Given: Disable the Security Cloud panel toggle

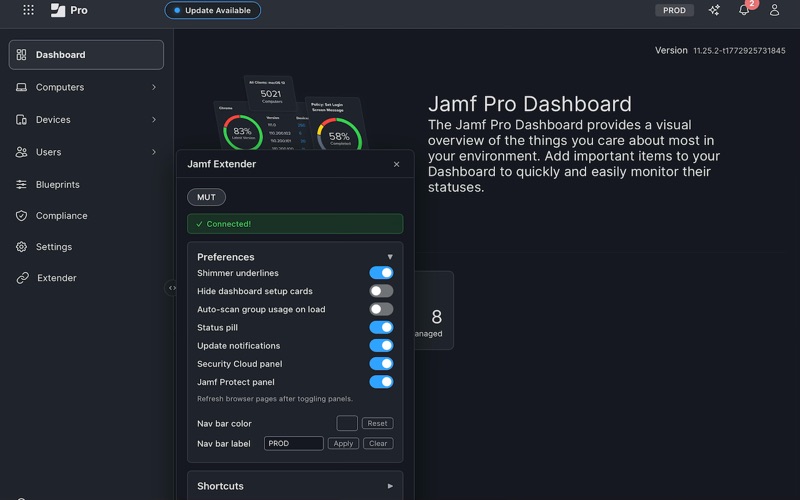Looking at the screenshot, I should click(381, 364).
